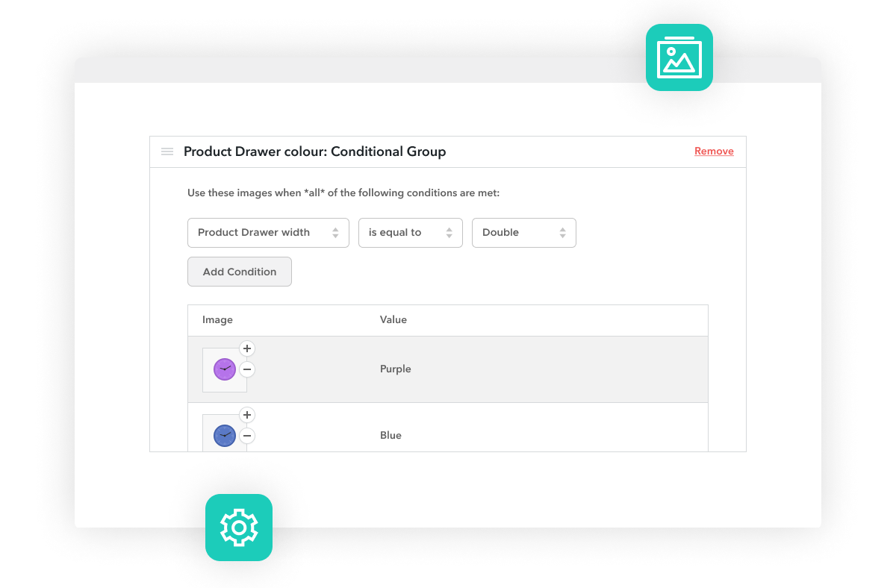Screen dimensions: 896x588
Task: Click the Remove link for the conditional group
Action: (714, 151)
